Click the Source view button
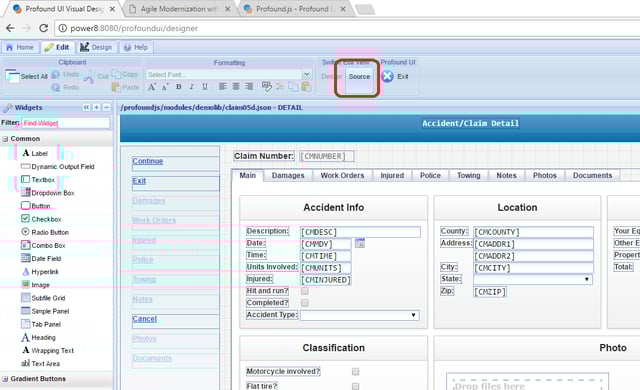 pos(359,77)
